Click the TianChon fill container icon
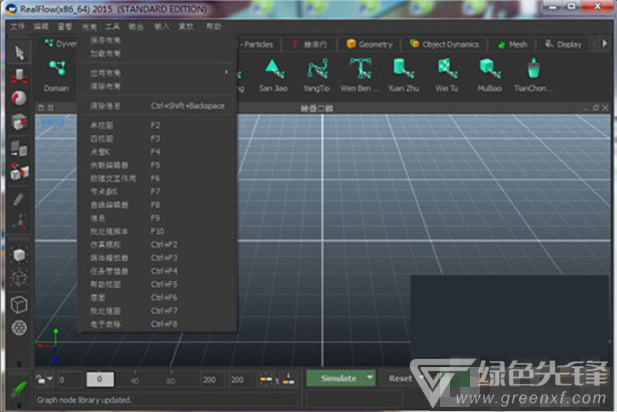Image resolution: width=617 pixels, height=412 pixels. tap(533, 76)
